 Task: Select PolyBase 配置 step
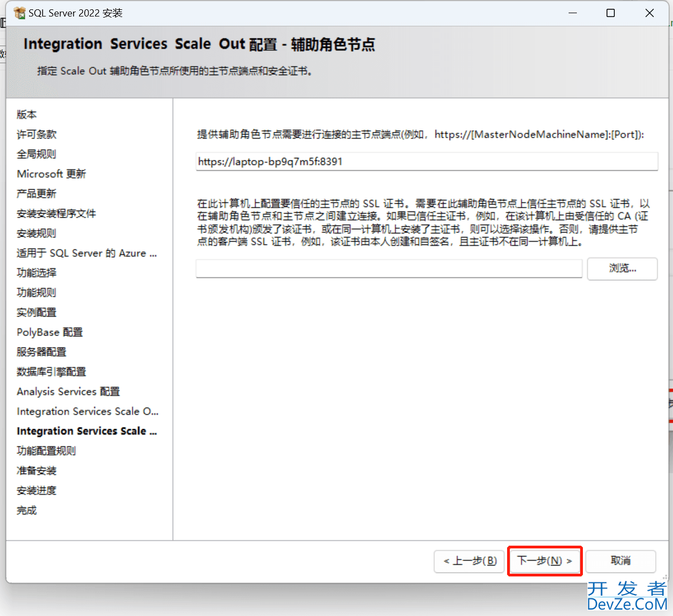coord(49,332)
